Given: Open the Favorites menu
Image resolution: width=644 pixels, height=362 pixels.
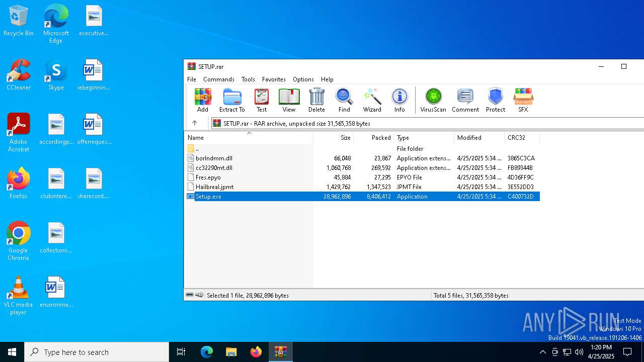Looking at the screenshot, I should pyautogui.click(x=274, y=79).
